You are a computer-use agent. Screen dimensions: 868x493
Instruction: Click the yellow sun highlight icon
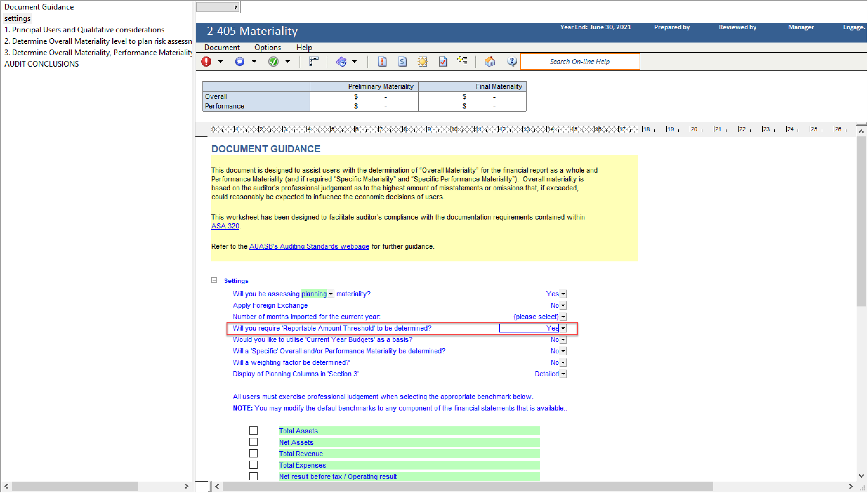coord(423,62)
